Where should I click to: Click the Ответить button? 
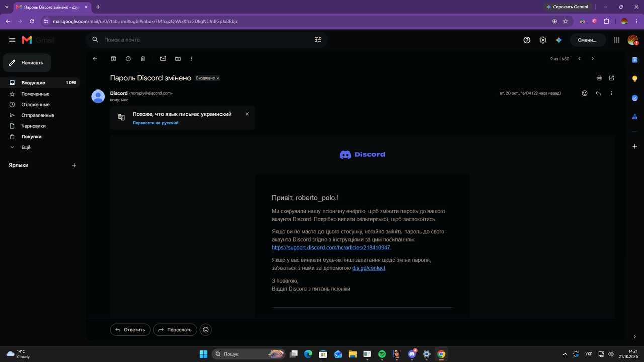point(130,330)
